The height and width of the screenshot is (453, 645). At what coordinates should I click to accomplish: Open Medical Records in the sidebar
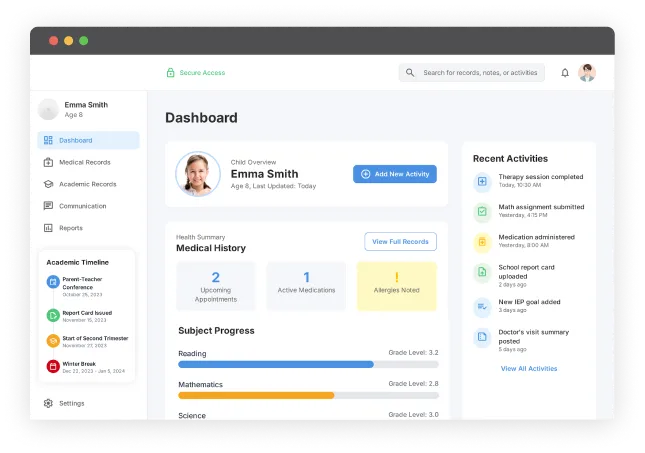point(84,162)
